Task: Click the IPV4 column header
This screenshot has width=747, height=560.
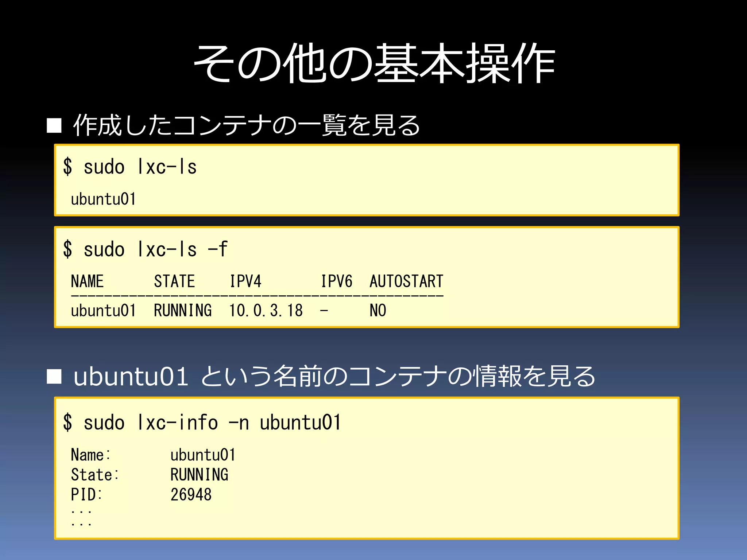Action: [x=245, y=281]
